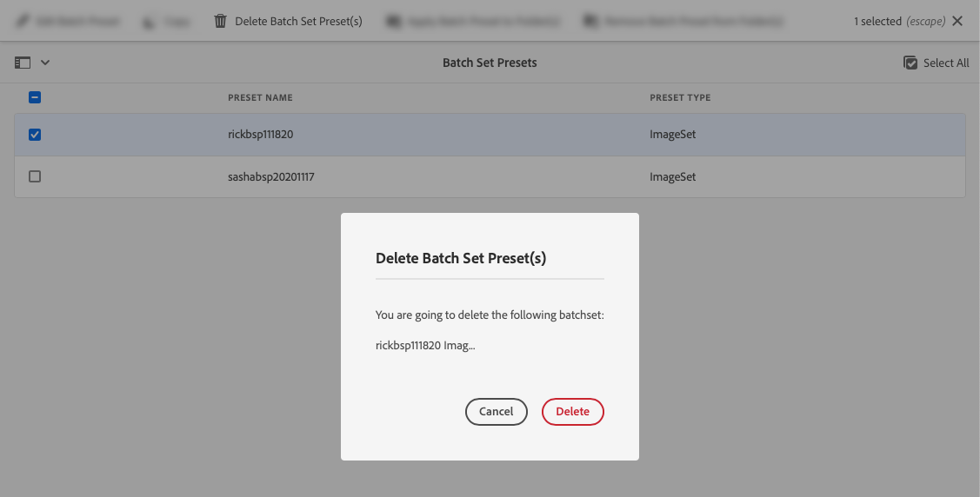Click the Select All label text
This screenshot has width=980, height=497.
[946, 63]
